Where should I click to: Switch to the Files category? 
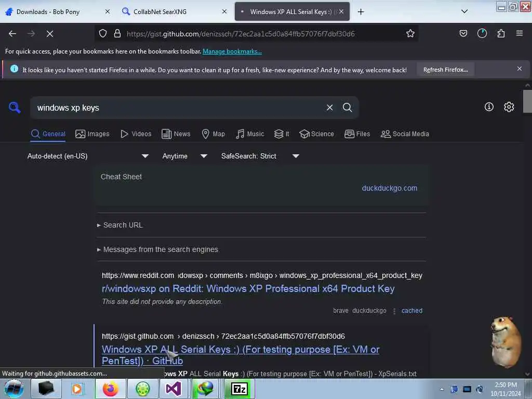pyautogui.click(x=357, y=134)
